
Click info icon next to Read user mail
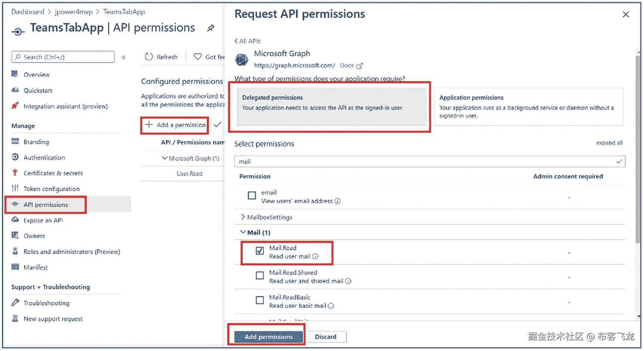tap(315, 256)
